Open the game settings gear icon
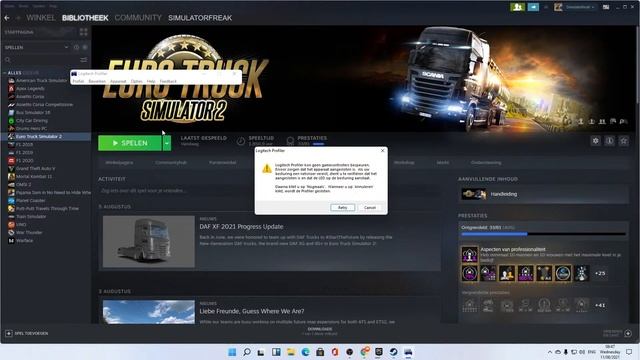Viewport: 640px width, 360px height. (596, 141)
